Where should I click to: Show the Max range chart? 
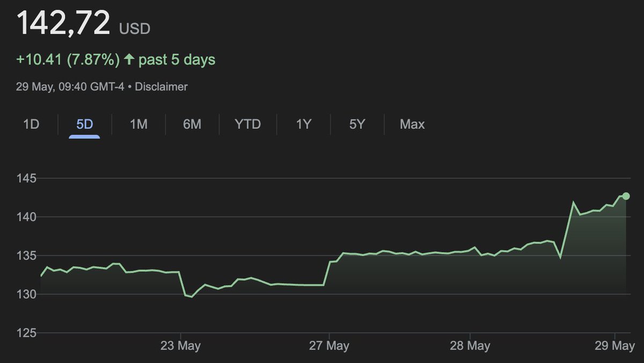[412, 125]
